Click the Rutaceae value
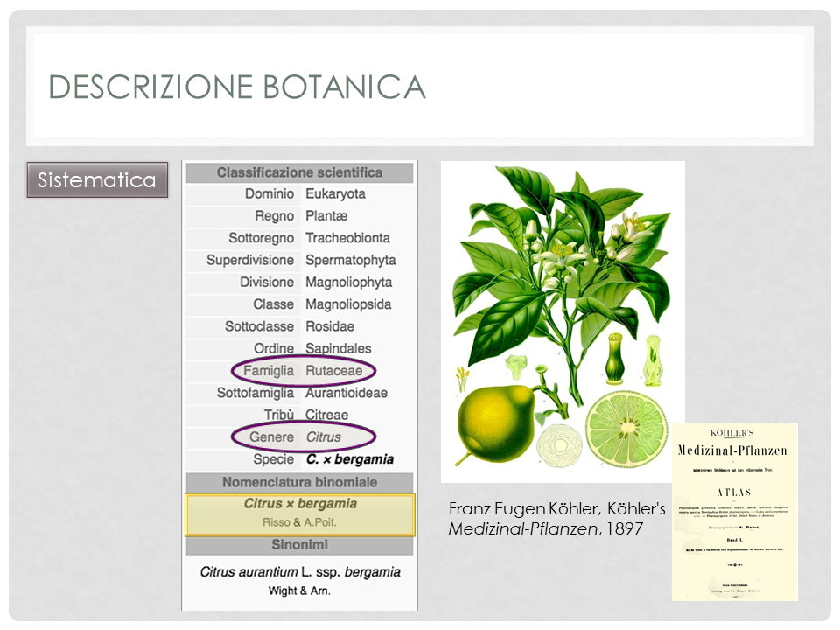The image size is (840, 630). tap(333, 371)
